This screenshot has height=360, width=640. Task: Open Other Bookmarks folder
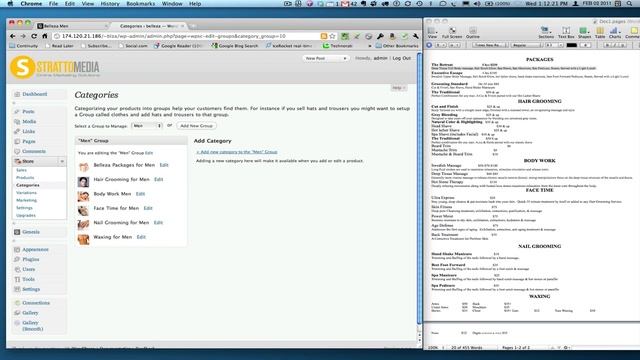(x=397, y=46)
